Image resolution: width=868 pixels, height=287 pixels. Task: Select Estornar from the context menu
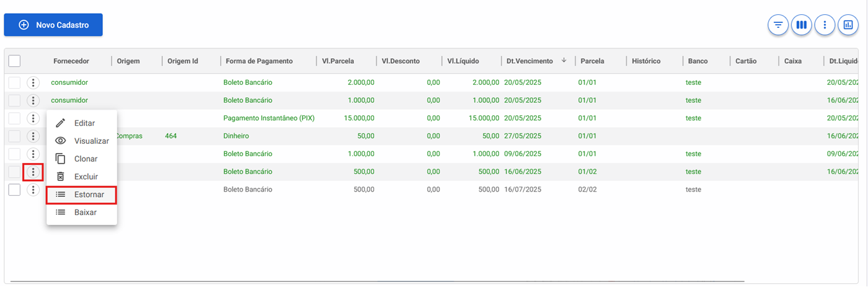tap(81, 194)
